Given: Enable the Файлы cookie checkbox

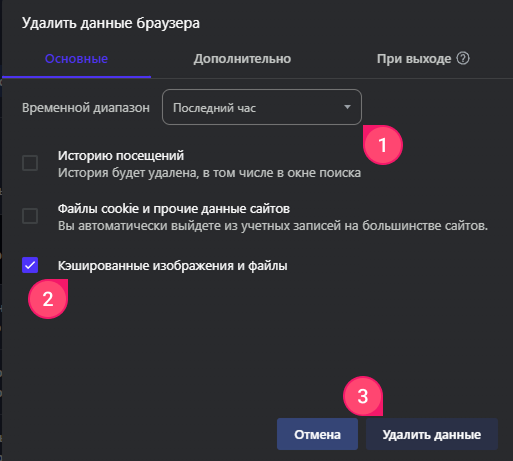Looking at the screenshot, I should 30,216.
